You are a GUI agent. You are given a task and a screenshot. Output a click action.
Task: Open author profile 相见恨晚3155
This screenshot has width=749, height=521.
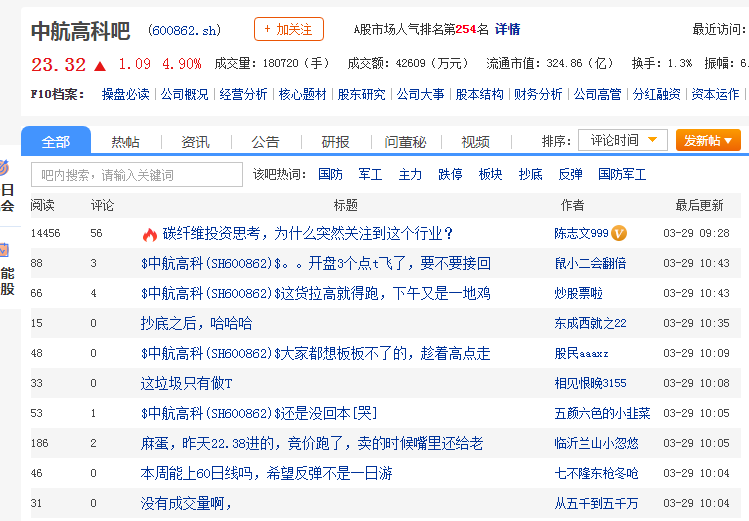[x=590, y=383]
